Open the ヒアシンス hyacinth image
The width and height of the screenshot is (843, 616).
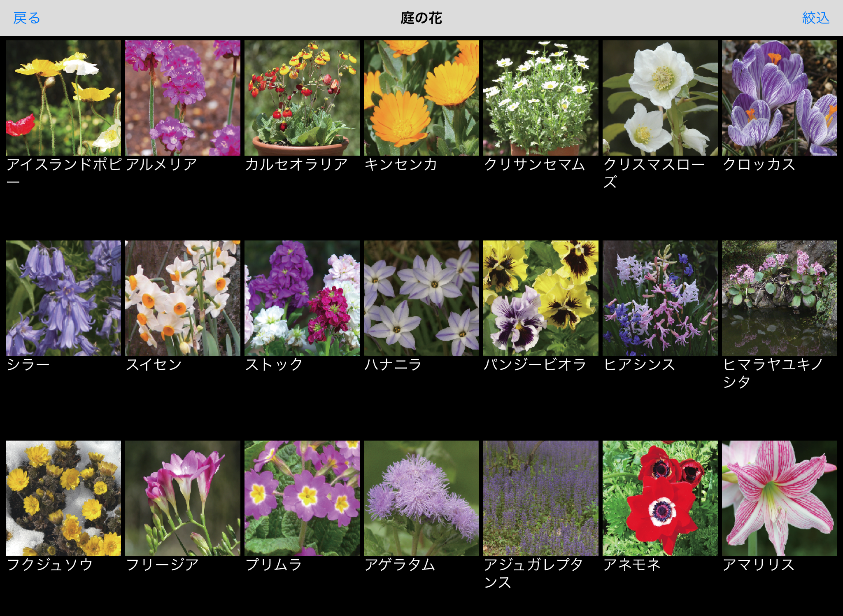[660, 298]
